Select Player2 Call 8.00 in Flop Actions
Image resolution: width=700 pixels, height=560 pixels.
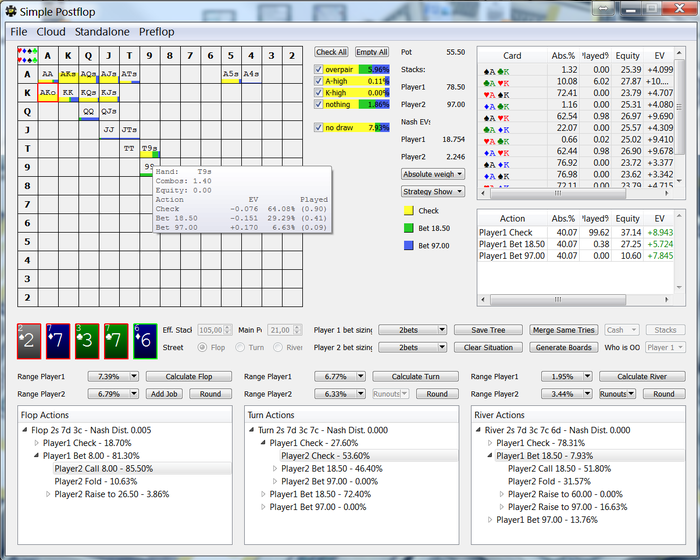point(104,468)
